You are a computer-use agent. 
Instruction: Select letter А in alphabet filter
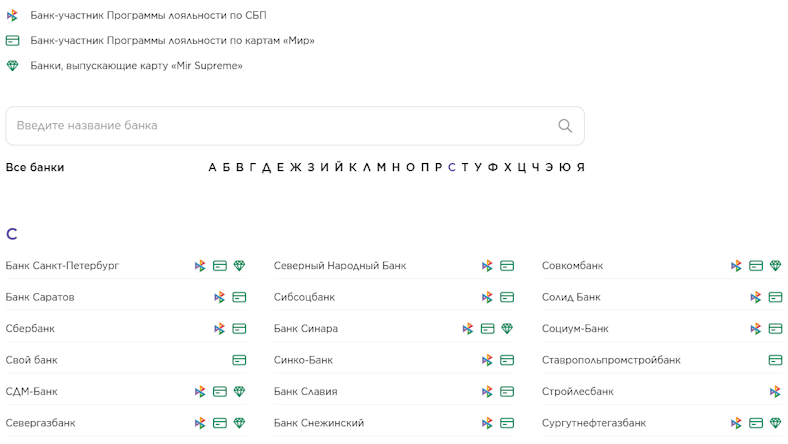pos(212,167)
